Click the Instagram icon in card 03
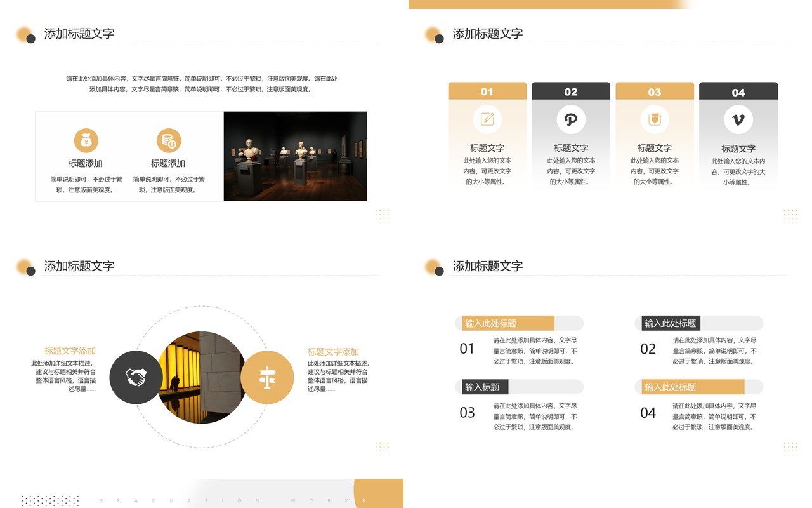812x508 pixels. [x=655, y=119]
